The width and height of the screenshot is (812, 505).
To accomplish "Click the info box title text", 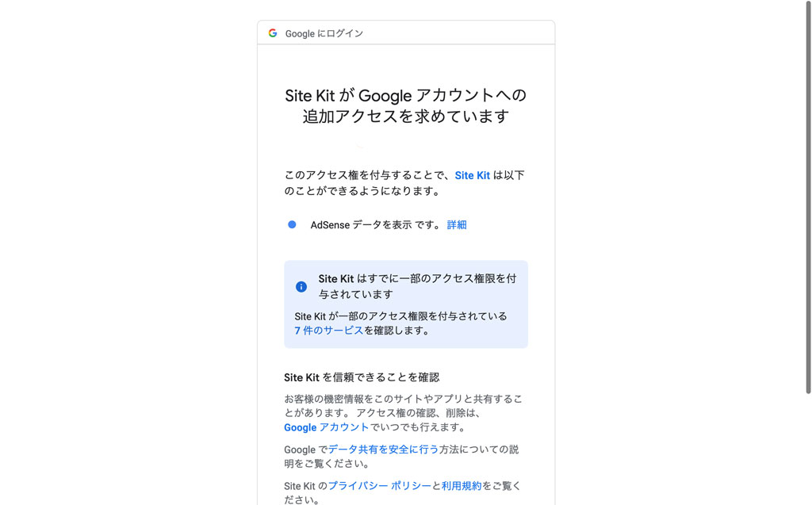I will click(417, 286).
